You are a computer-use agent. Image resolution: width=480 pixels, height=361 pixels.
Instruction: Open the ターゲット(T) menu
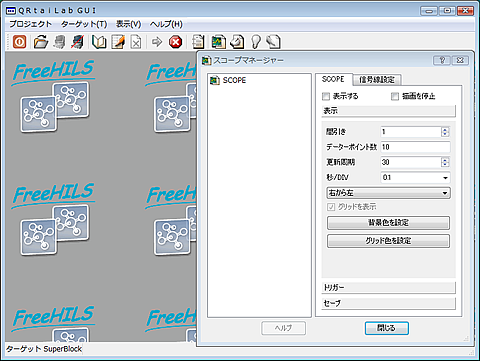84,24
